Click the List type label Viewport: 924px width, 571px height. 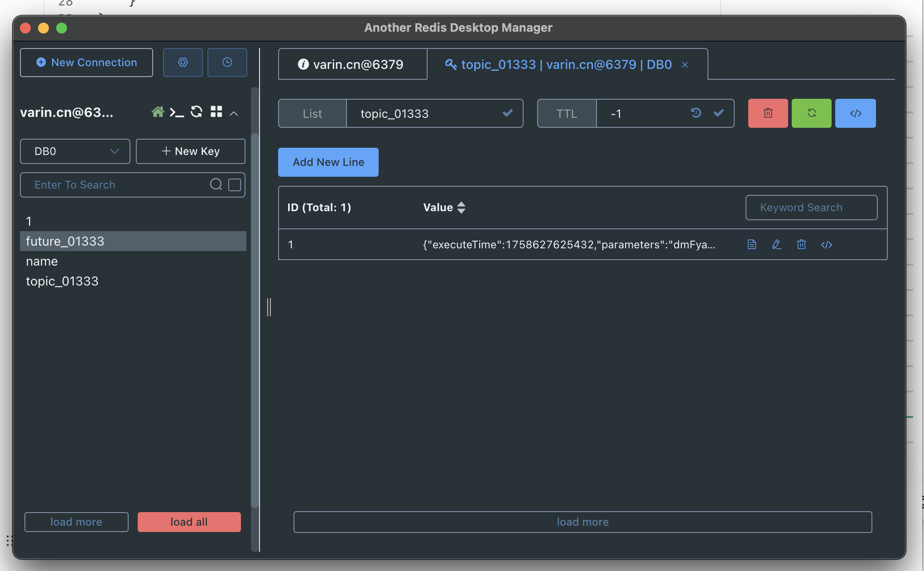(x=313, y=113)
